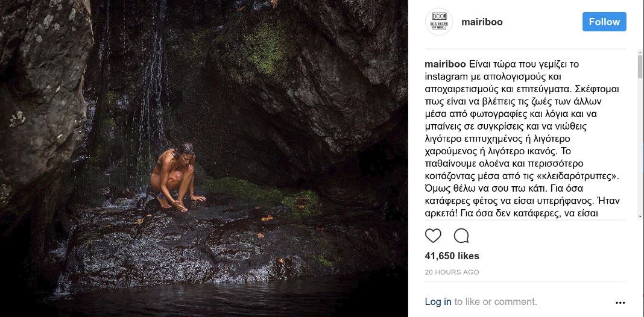Click the caption scrollbar down arrow
644x317 pixels.
pos(640,216)
